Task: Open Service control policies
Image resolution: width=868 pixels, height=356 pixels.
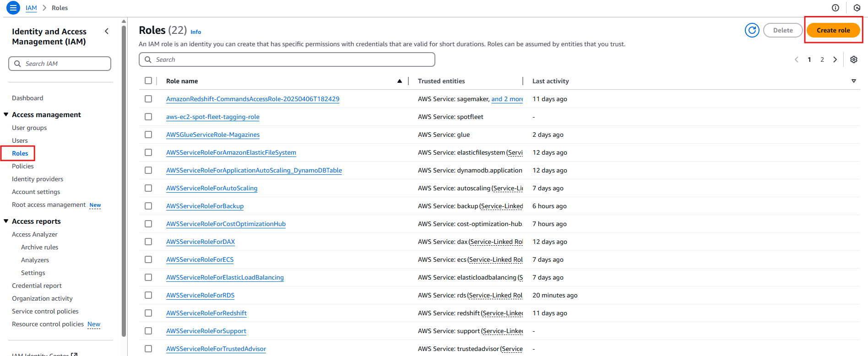Action: point(45,311)
